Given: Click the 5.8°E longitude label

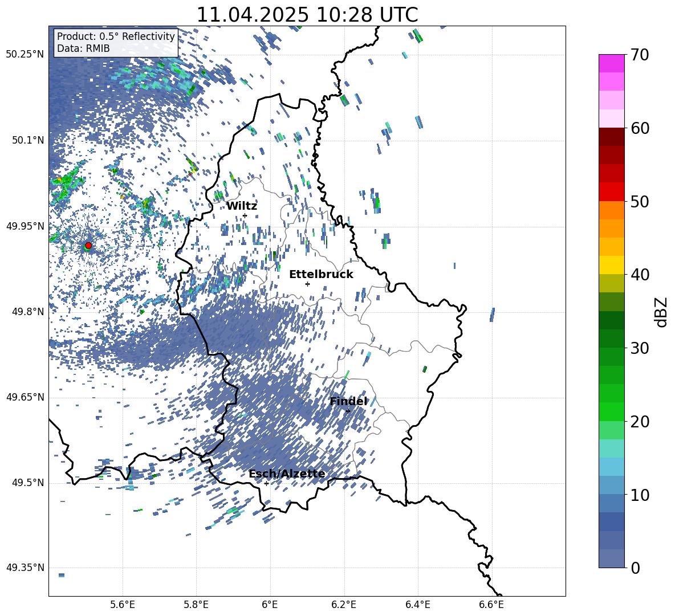Looking at the screenshot, I should (196, 605).
